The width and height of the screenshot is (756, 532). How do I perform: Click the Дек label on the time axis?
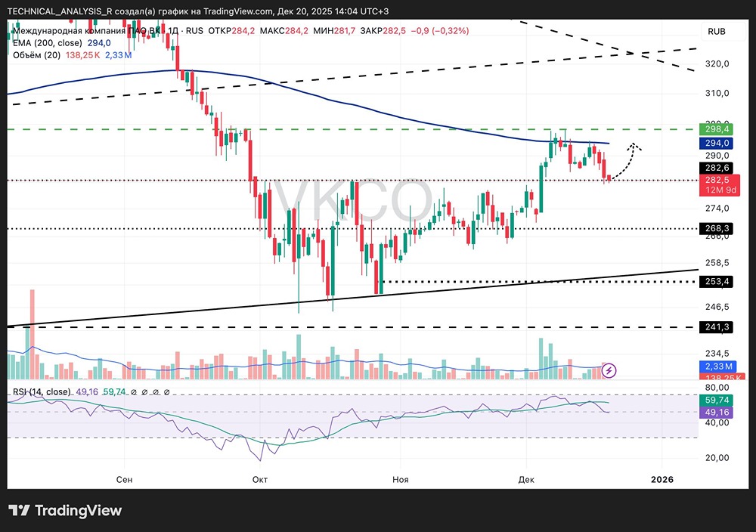(526, 479)
